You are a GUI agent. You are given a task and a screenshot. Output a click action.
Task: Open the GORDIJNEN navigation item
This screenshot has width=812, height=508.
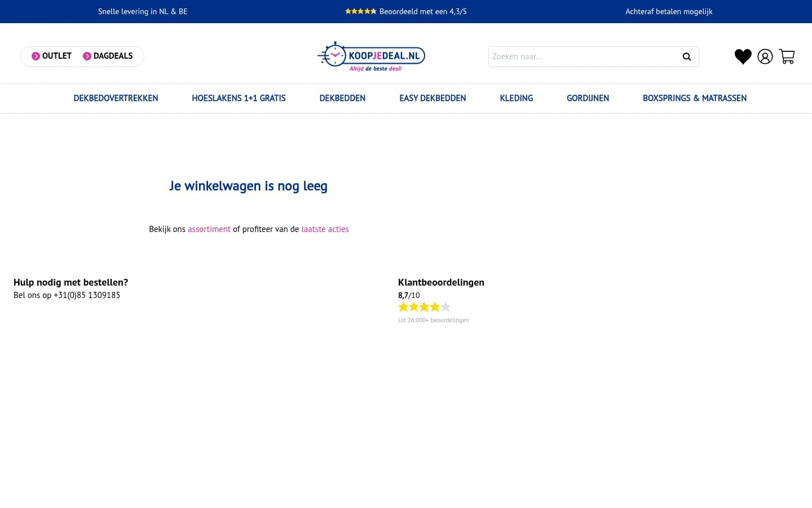point(588,98)
